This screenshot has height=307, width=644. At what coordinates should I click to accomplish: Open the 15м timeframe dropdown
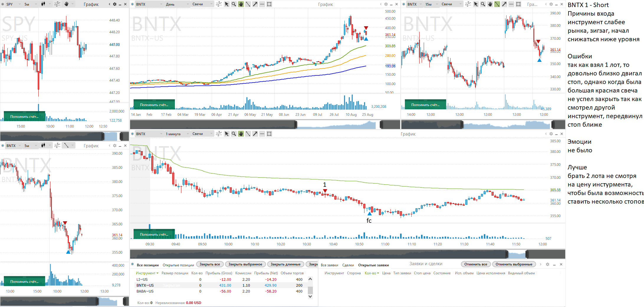[431, 4]
